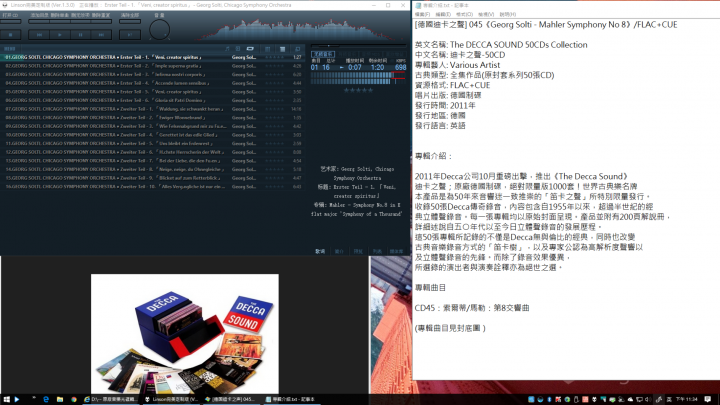720x405 pixels.
Task: Click the music note icon above playlist
Action: (227, 49)
